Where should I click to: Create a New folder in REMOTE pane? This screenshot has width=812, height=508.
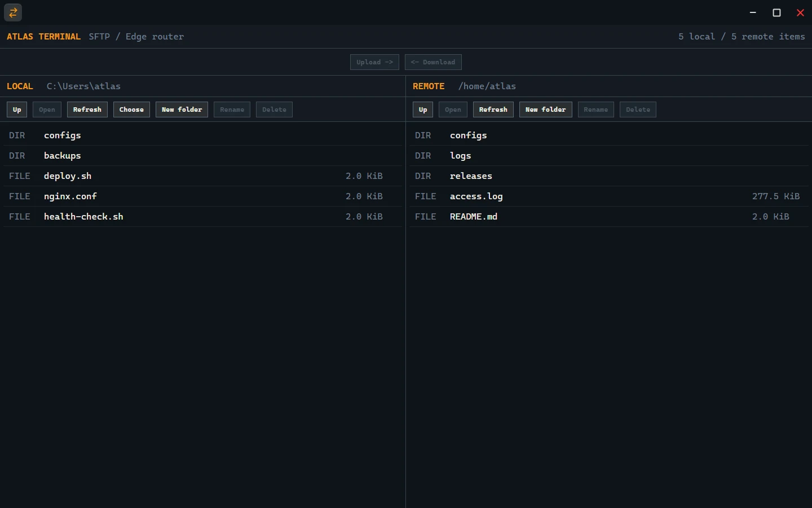tap(545, 110)
